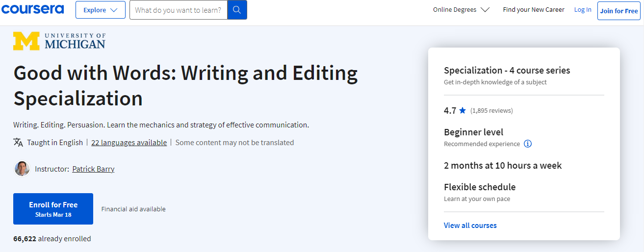The width and height of the screenshot is (644, 252).
Task: Click the magnifier search button
Action: tap(237, 10)
